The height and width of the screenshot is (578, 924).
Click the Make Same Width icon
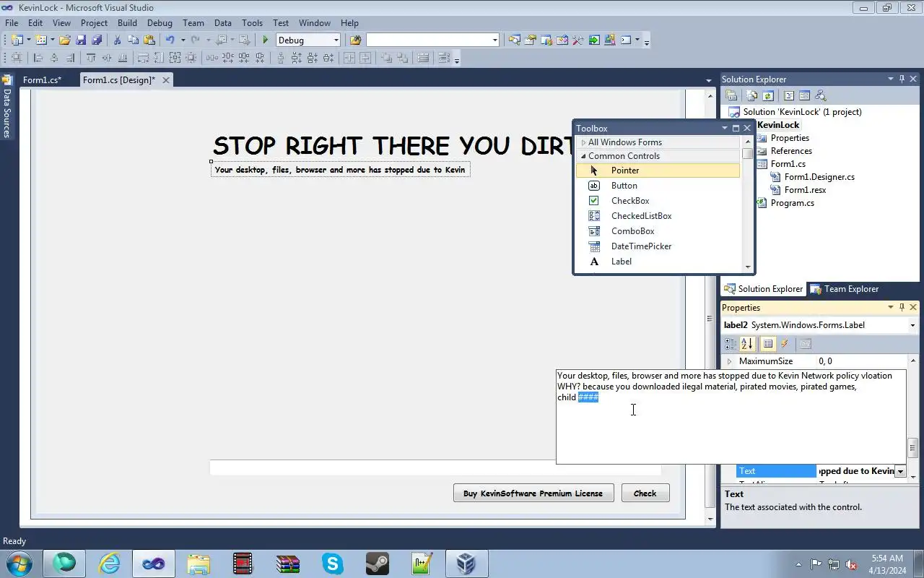tap(143, 58)
